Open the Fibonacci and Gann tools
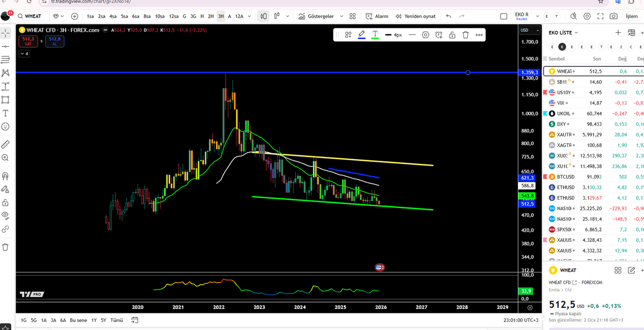This screenshot has width=644, height=330. tap(5, 60)
